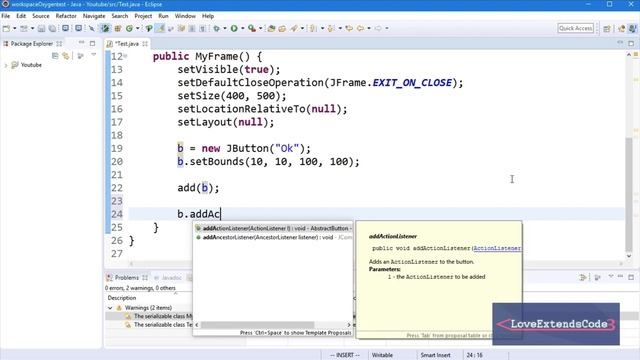Open the Navigate menu
The width and height of the screenshot is (640, 360).
pyautogui.click(x=94, y=16)
